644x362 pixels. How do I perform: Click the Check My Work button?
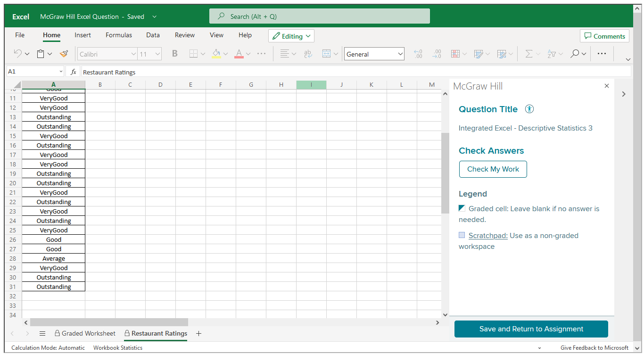[x=493, y=169]
